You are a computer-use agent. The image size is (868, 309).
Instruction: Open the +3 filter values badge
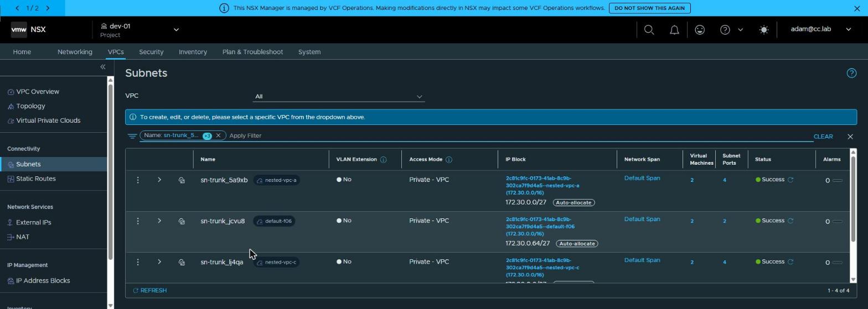(x=207, y=136)
